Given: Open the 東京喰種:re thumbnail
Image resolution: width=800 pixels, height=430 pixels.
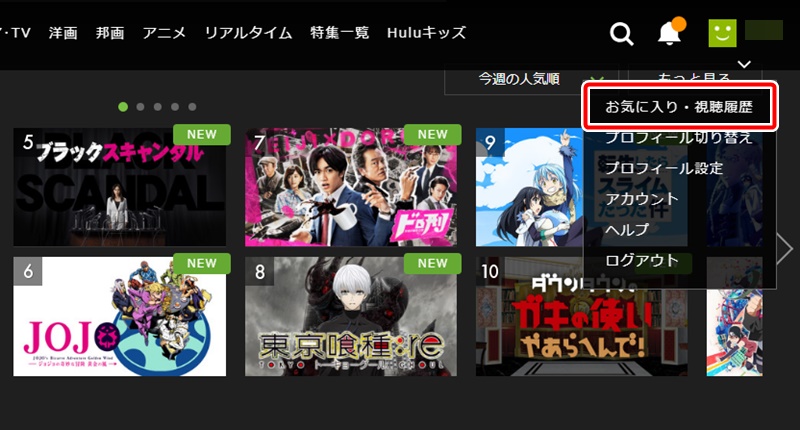Looking at the screenshot, I should (351, 316).
